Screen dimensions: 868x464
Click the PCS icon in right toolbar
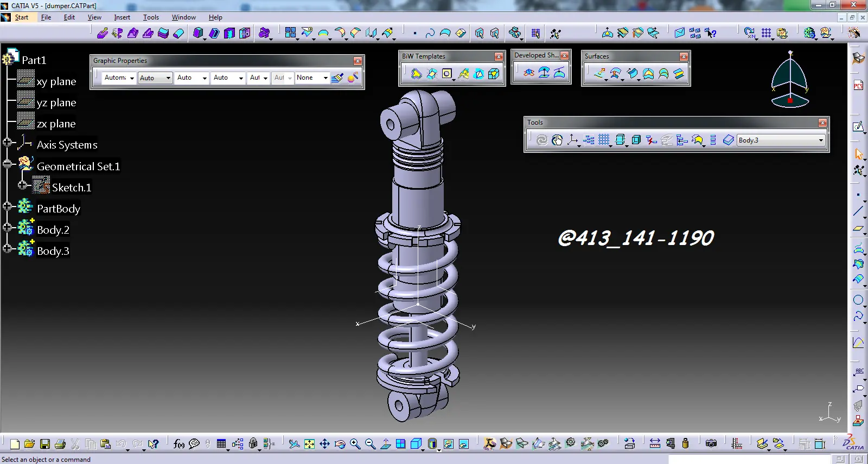[858, 86]
